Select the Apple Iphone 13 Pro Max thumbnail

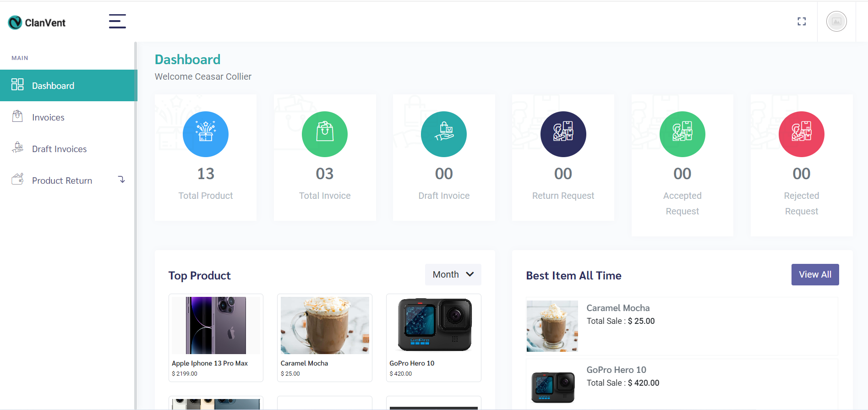[x=216, y=325]
